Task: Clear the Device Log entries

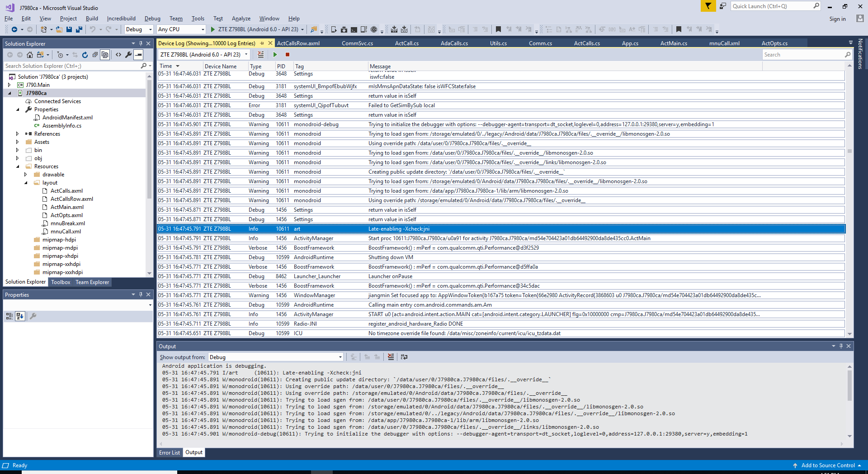Action: click(x=261, y=55)
